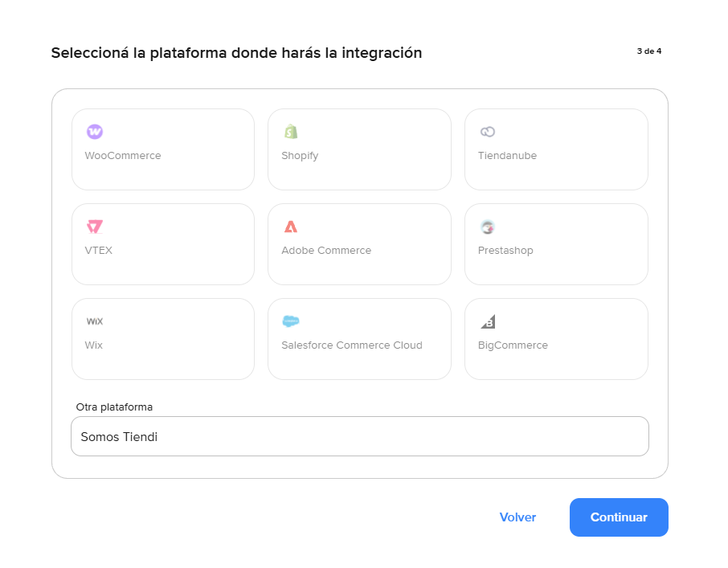Select the Shopify label text
This screenshot has height=568, width=728.
(x=300, y=156)
